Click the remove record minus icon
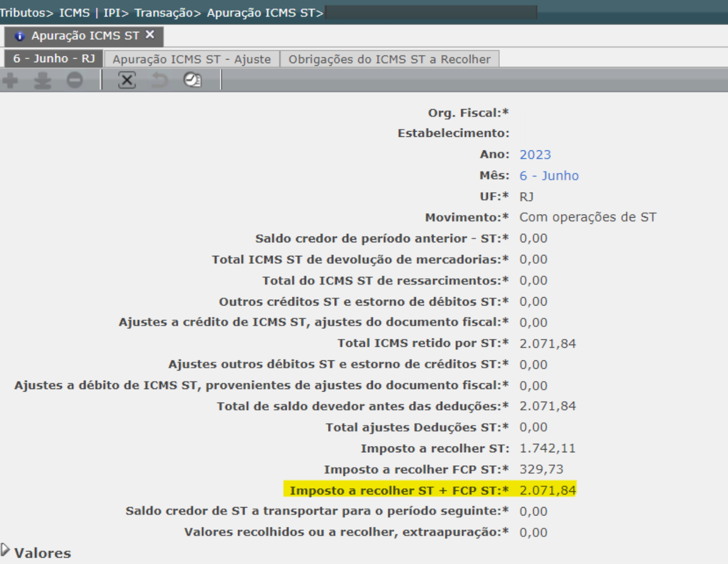 (75, 80)
